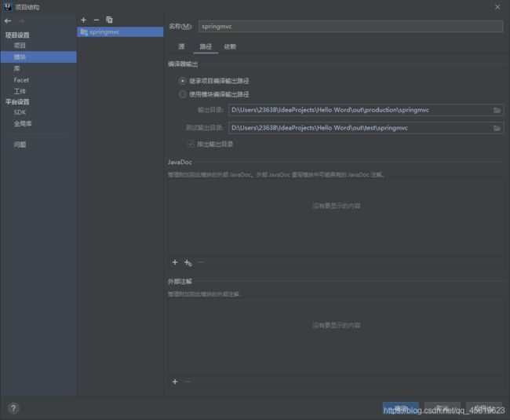Switch to the 依赖 (Dependencies) tab

tap(230, 46)
